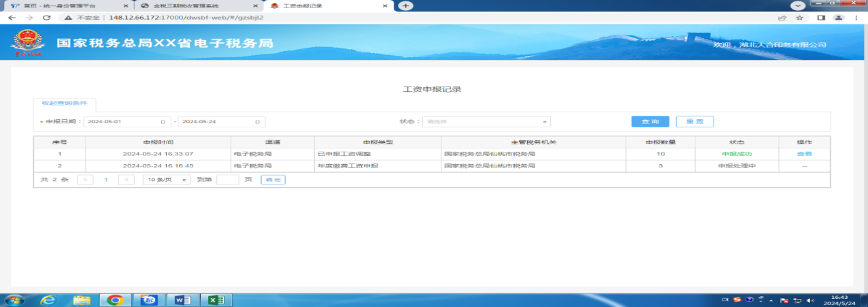Launch Internet Explorer from the taskbar
This screenshot has height=307, width=868.
tap(49, 300)
